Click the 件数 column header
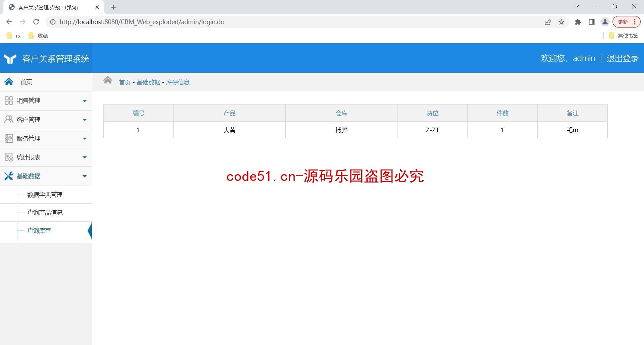The image size is (644, 345). (502, 113)
